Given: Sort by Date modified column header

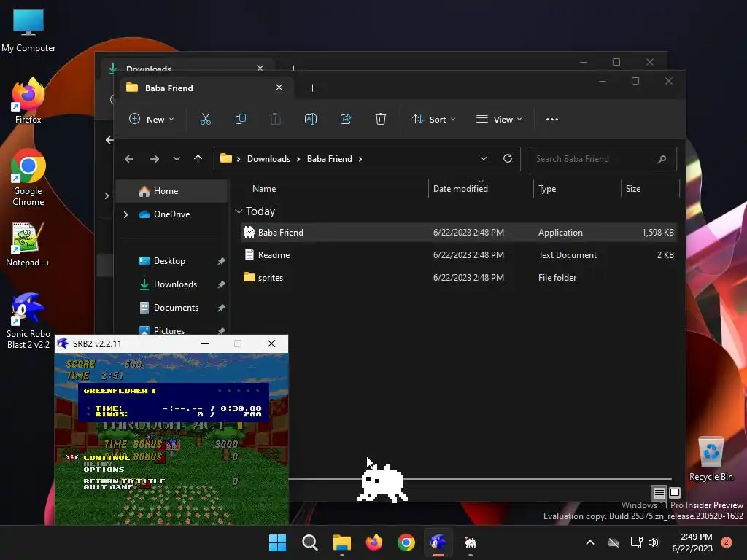Looking at the screenshot, I should coord(460,189).
